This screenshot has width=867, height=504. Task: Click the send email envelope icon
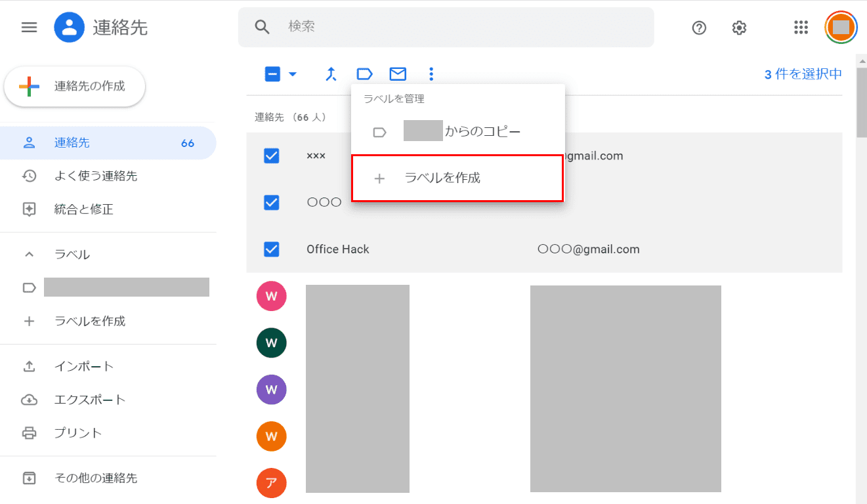coord(398,74)
